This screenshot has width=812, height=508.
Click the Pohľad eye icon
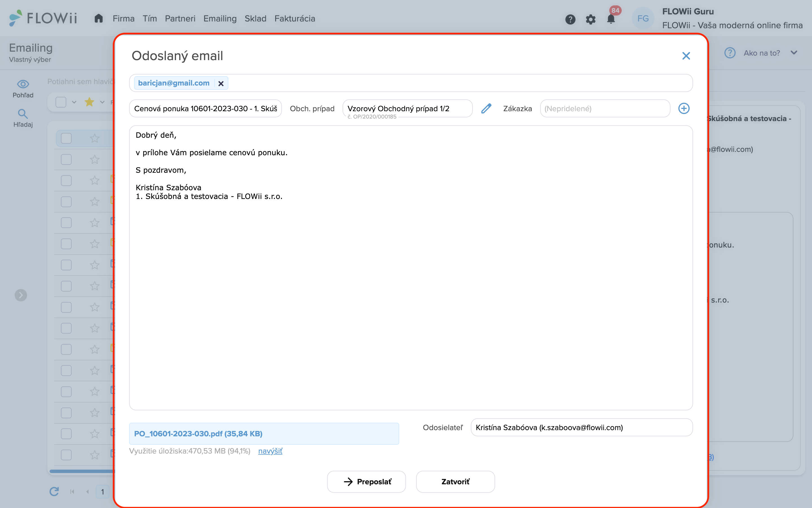tap(23, 84)
